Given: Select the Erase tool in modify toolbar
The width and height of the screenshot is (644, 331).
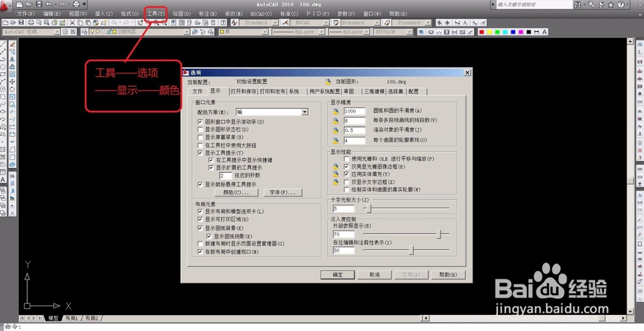Looking at the screenshot, I should (12, 44).
